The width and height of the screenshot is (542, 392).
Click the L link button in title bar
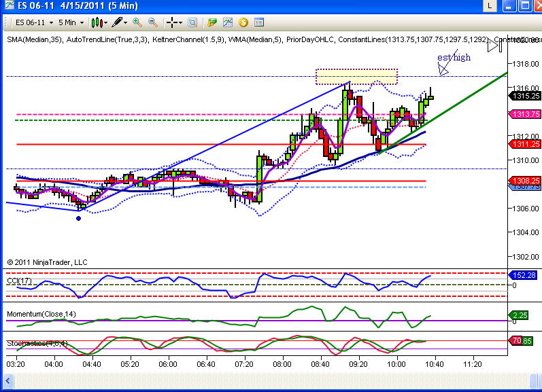pos(490,5)
